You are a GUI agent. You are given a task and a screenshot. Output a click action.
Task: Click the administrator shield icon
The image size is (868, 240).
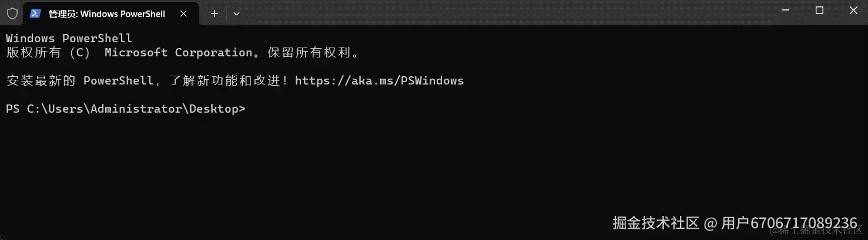click(x=12, y=13)
